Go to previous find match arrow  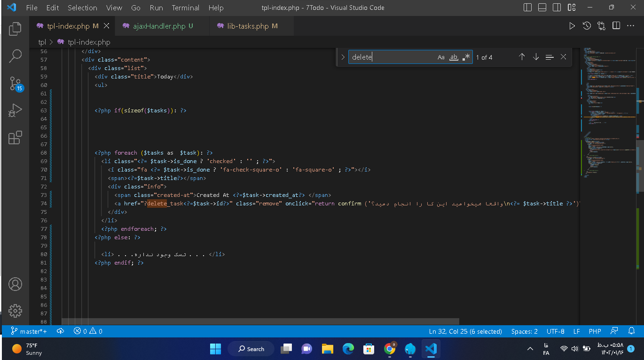click(522, 57)
